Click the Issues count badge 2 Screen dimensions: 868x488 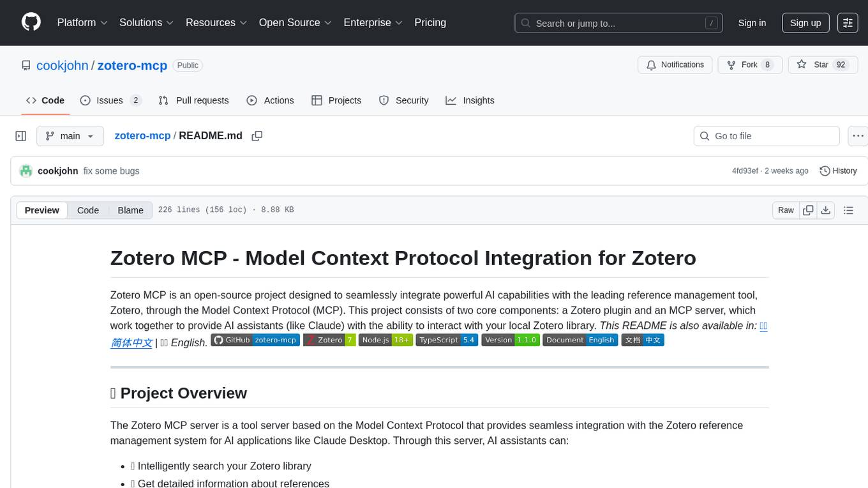coord(135,100)
